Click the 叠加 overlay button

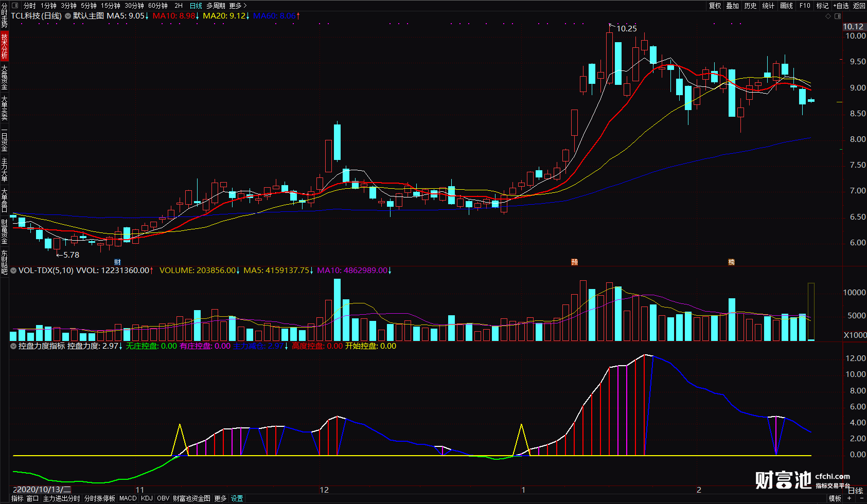pyautogui.click(x=733, y=6)
